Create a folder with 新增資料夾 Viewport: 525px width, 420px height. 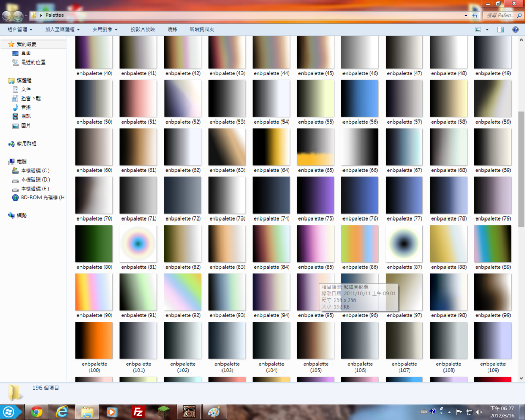[201, 30]
